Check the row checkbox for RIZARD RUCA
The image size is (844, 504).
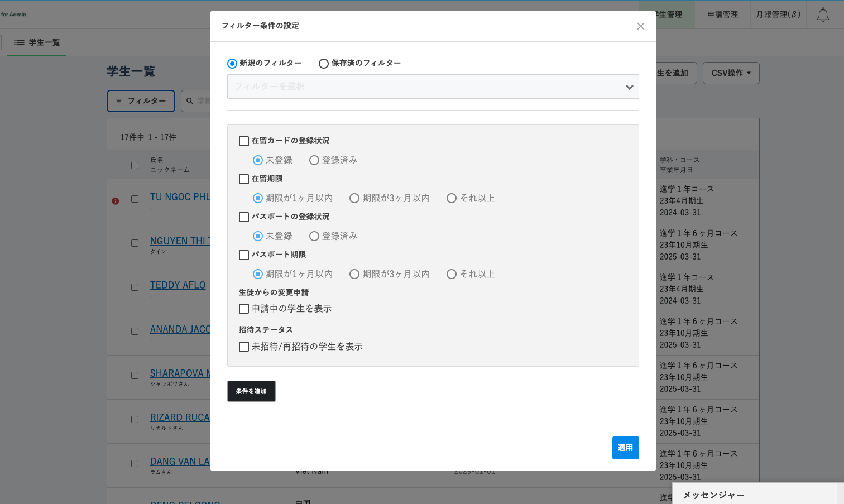[135, 419]
